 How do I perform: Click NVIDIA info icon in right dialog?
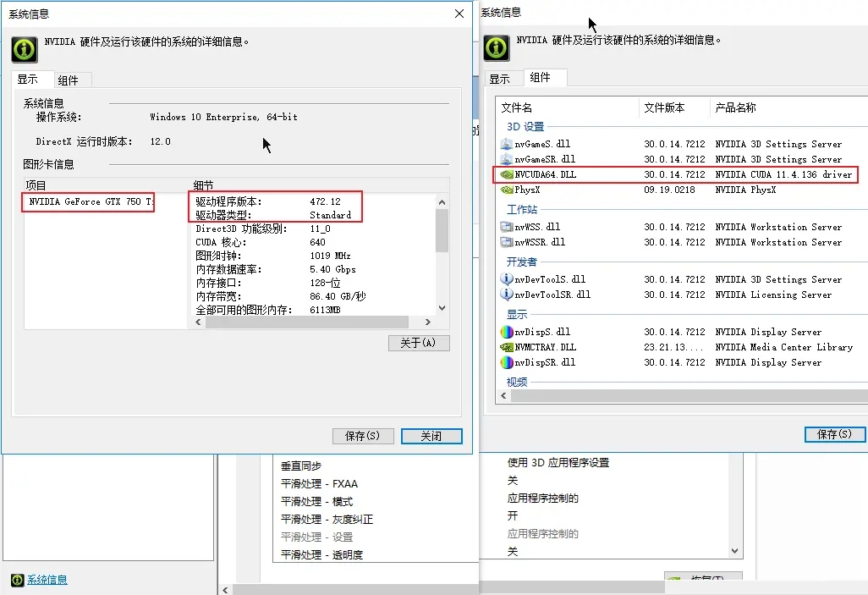[497, 48]
